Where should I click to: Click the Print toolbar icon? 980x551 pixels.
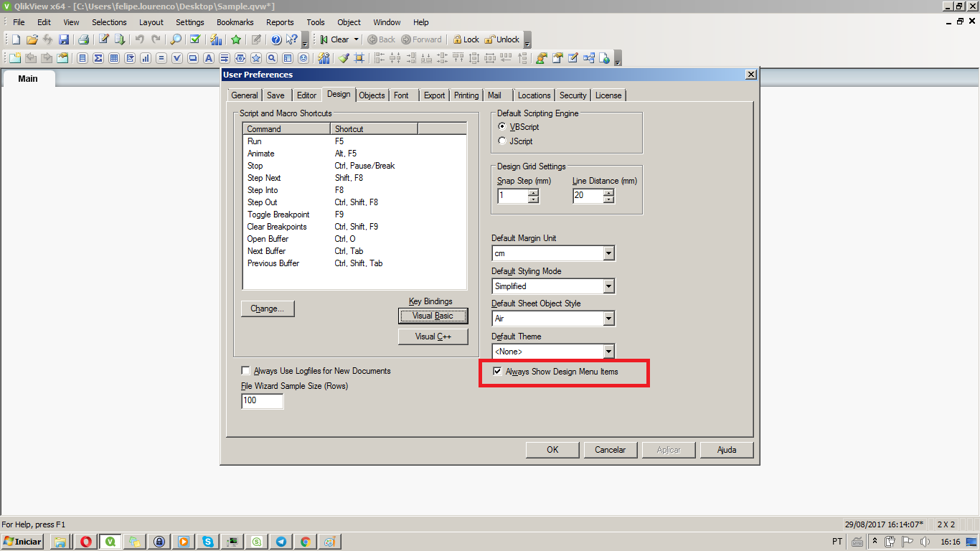pos(83,39)
